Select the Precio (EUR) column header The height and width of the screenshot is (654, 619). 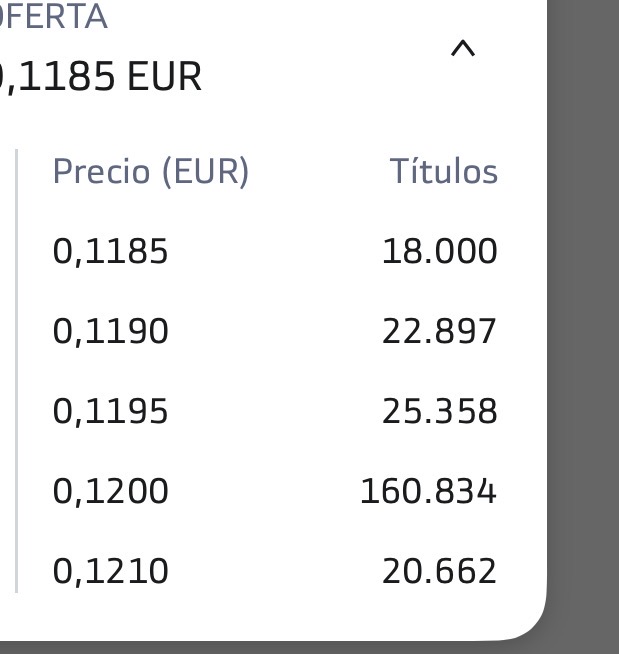[x=151, y=171]
